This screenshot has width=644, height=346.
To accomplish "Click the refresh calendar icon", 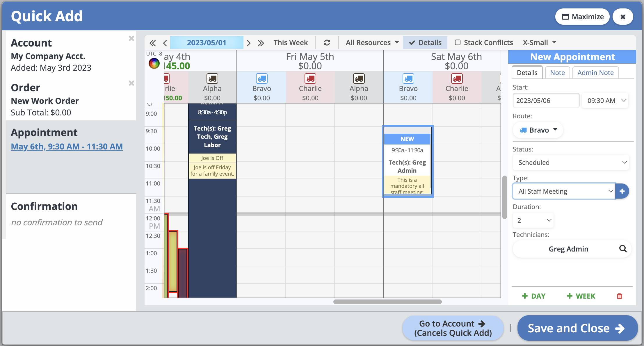I will click(327, 43).
